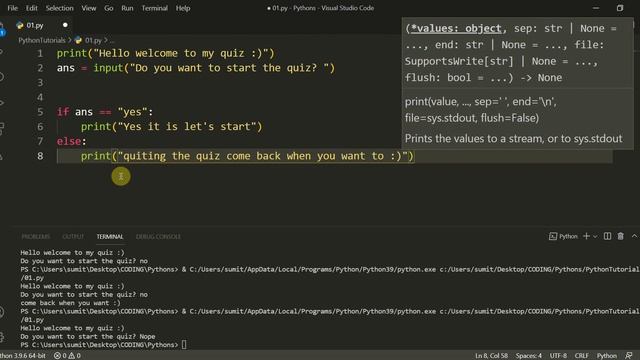Click line number 8 in the gutter
Viewport: 640px width, 360px height.
coord(40,156)
